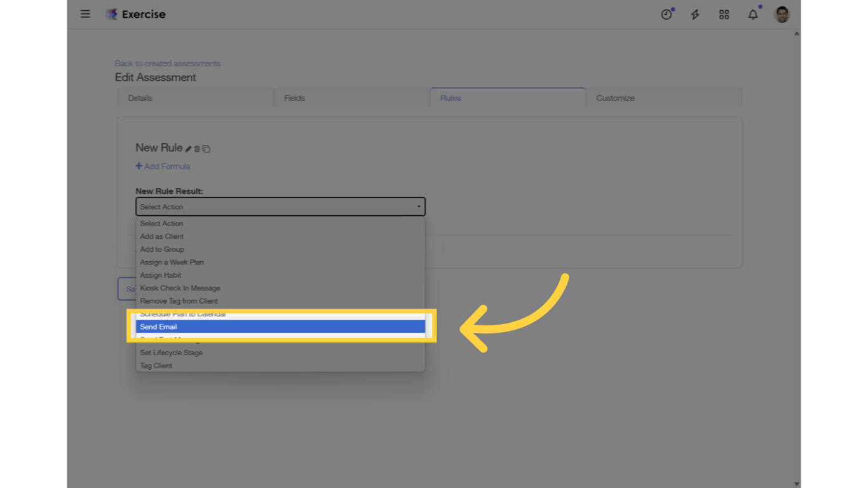Open the history clock icon

coord(667,14)
